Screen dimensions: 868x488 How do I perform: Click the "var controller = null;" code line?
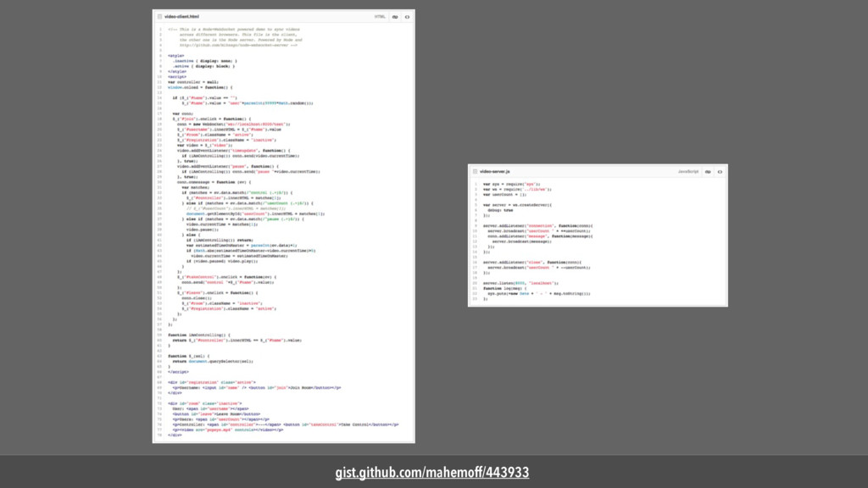[193, 82]
